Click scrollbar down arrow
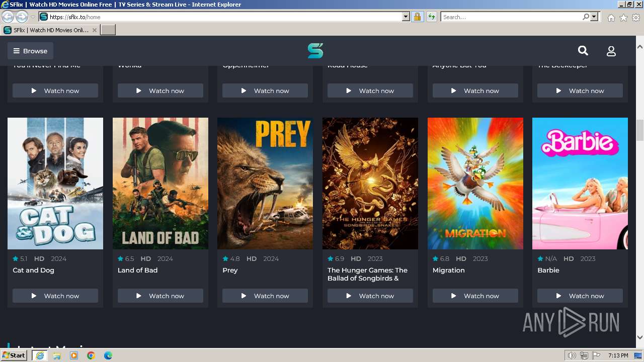This screenshot has width=644, height=362. tap(640, 337)
